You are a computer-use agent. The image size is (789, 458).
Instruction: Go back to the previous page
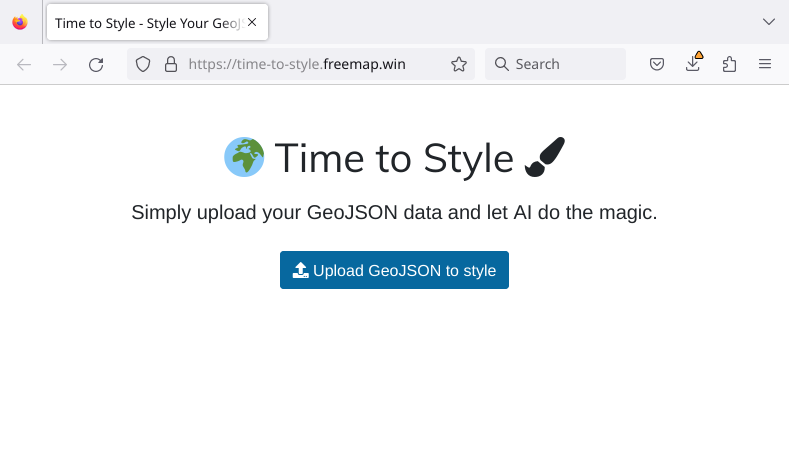(24, 64)
